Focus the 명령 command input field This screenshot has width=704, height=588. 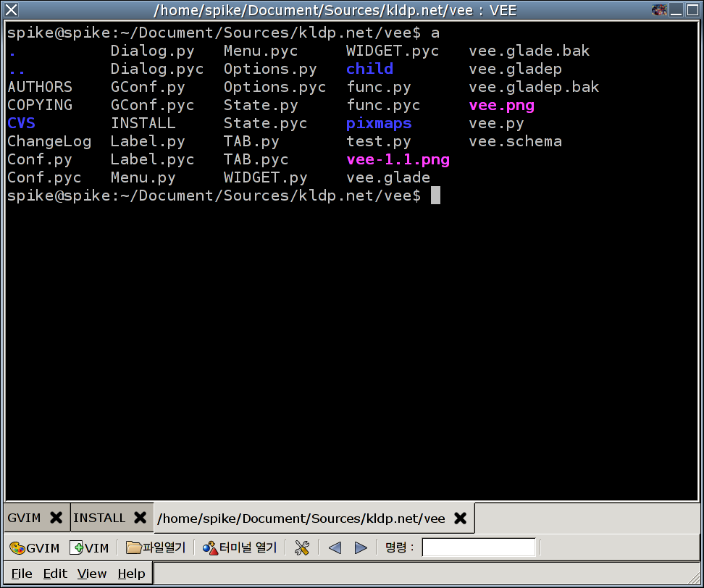(479, 547)
